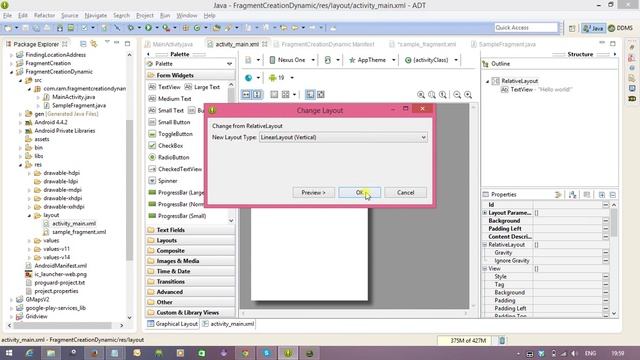640x360 pixels.
Task: Switch to the Java perspective
Action: (593, 28)
